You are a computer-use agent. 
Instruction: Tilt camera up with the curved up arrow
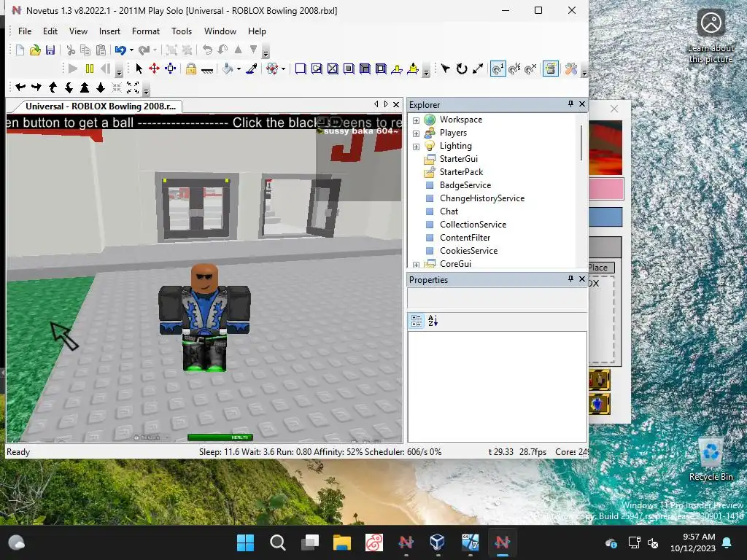coord(53,87)
